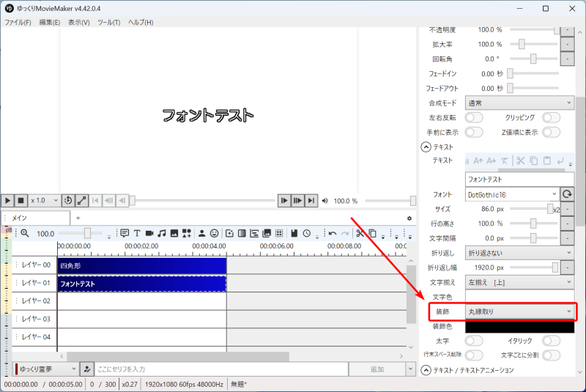Click the Play button under the preview

(7, 200)
